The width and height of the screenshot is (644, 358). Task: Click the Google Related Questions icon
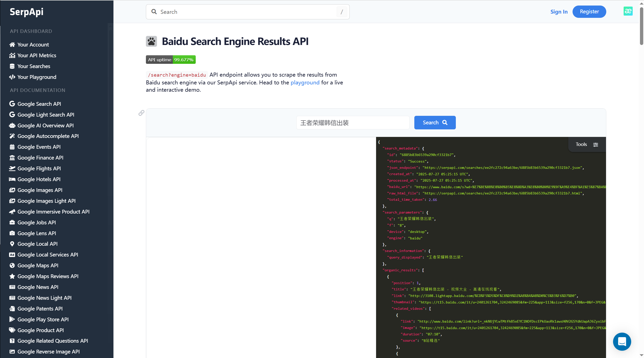12,341
